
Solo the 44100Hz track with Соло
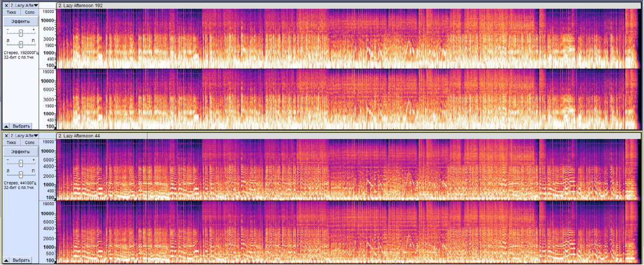coord(30,142)
